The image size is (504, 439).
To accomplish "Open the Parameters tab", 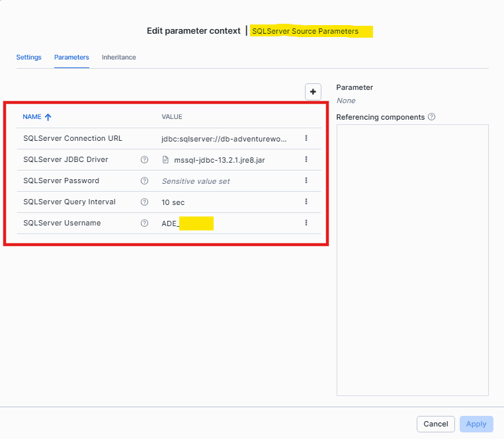I will (x=71, y=58).
